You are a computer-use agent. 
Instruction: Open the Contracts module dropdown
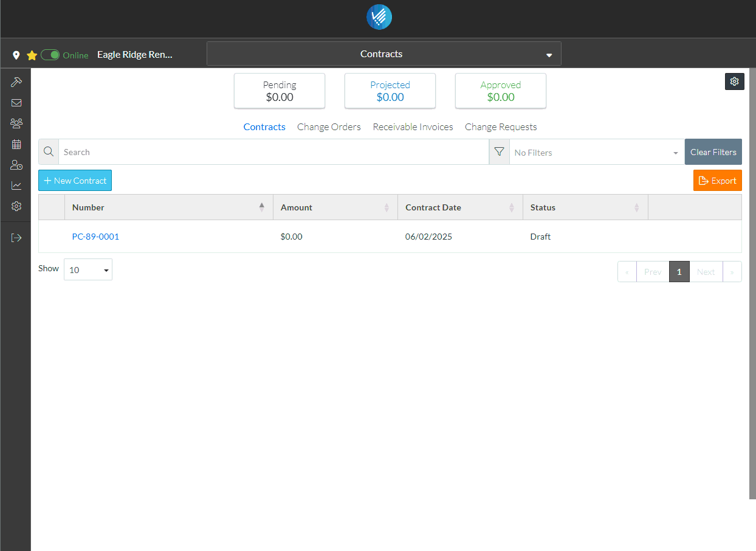point(384,54)
